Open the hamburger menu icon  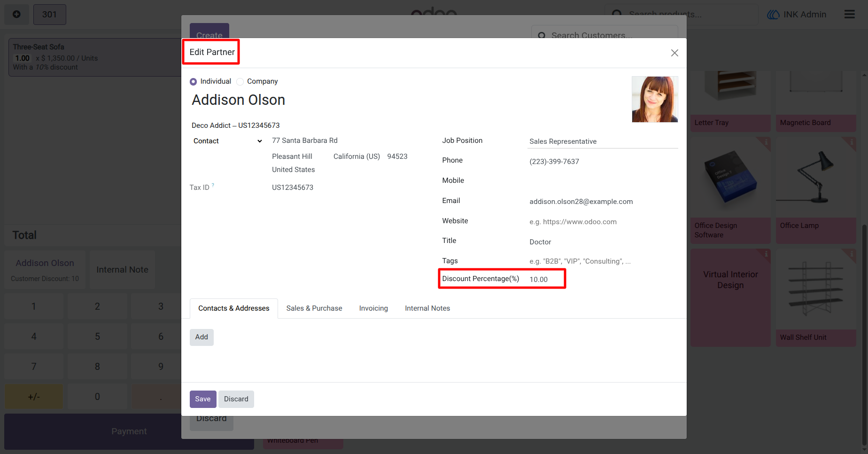[849, 14]
